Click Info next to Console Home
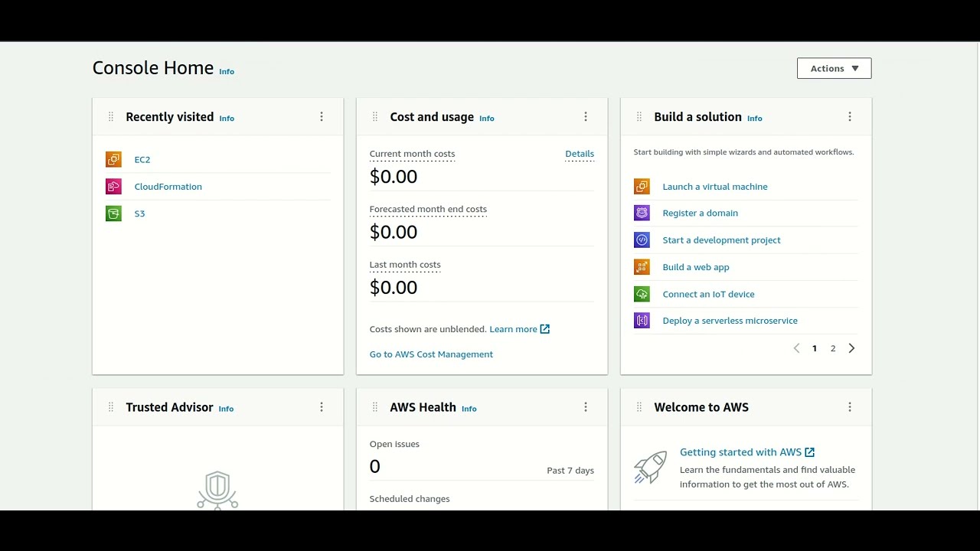The width and height of the screenshot is (980, 551). (x=227, y=71)
